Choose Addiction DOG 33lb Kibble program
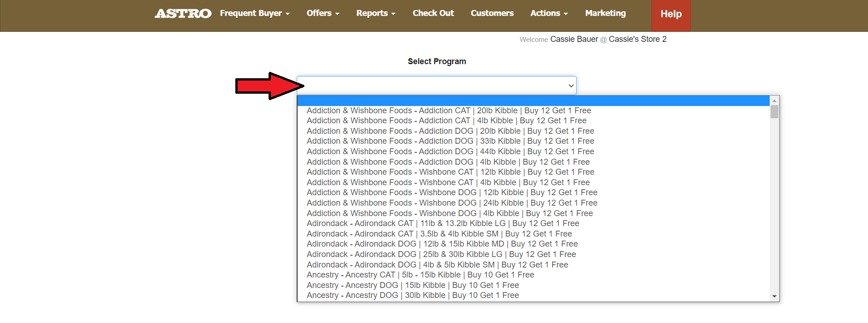This screenshot has width=868, height=323. click(533, 141)
